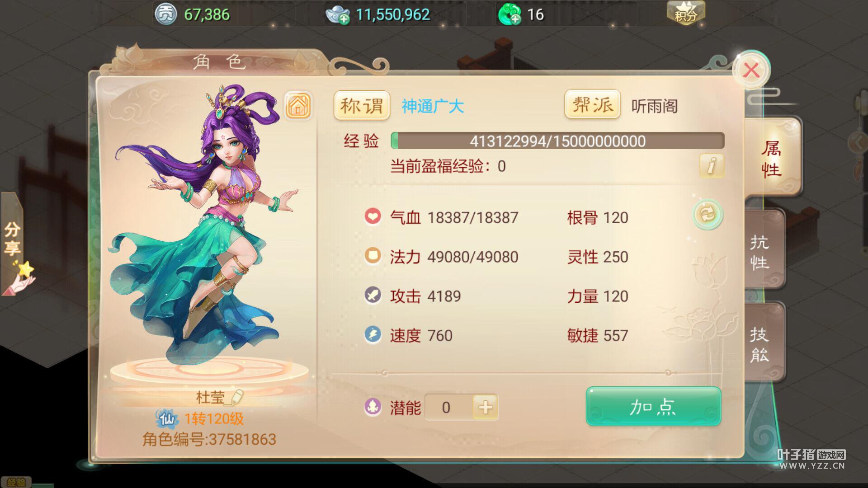Click the 称谓 title button
Screen dimensions: 868x488
(x=362, y=106)
